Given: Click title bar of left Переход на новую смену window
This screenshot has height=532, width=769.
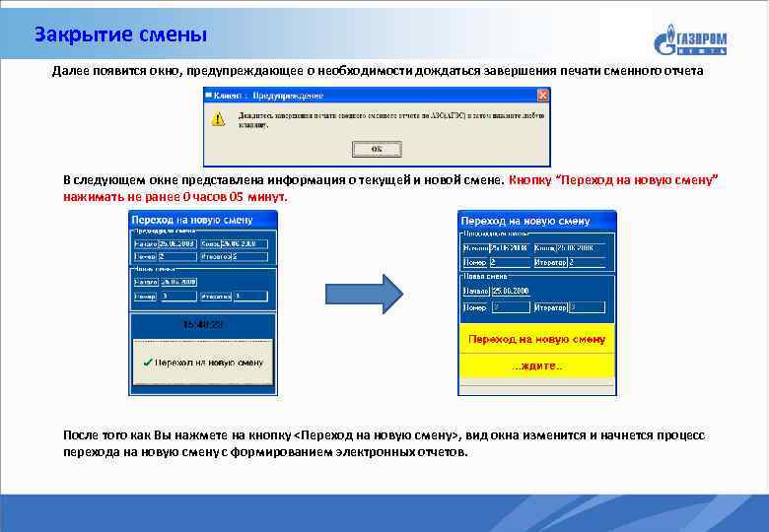Looking at the screenshot, I should tap(203, 220).
